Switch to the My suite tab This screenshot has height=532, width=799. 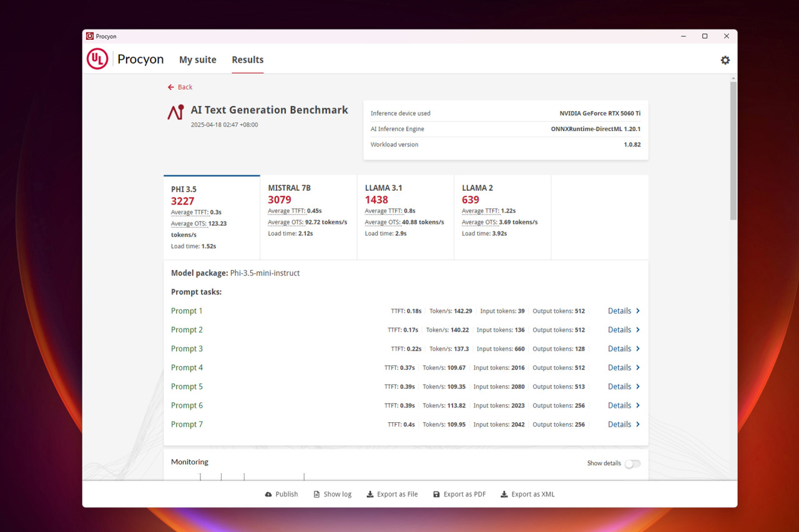[198, 60]
